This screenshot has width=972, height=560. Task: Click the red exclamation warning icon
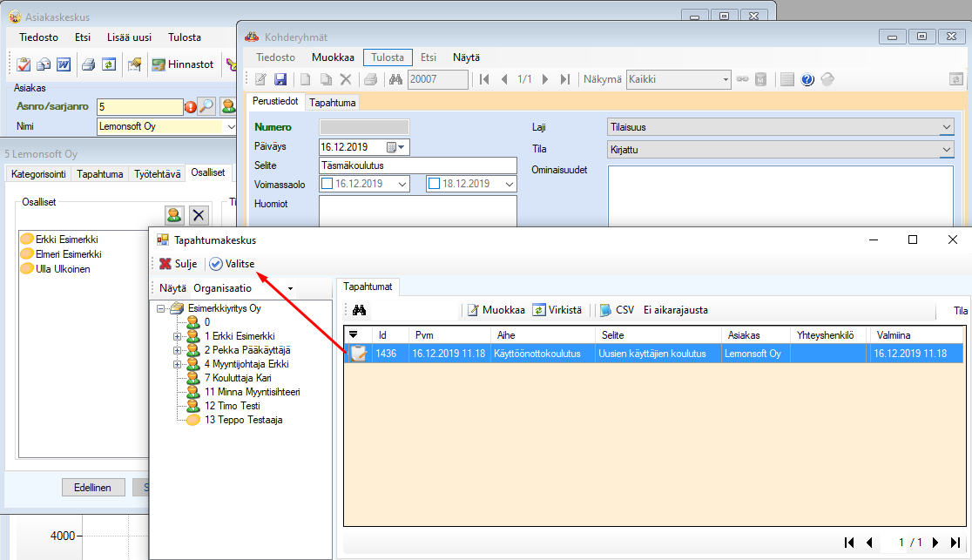191,107
